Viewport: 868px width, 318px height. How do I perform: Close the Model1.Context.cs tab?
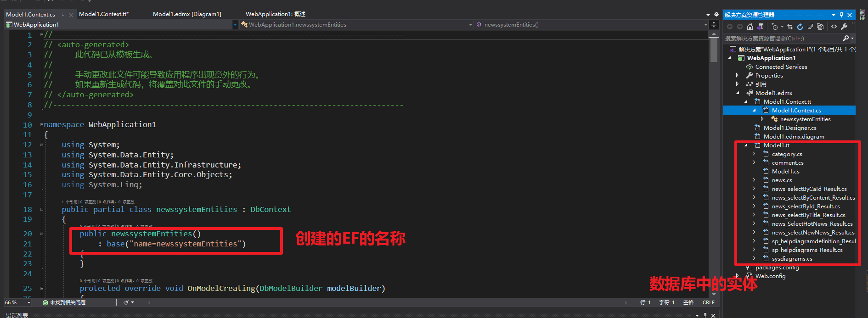tap(71, 15)
